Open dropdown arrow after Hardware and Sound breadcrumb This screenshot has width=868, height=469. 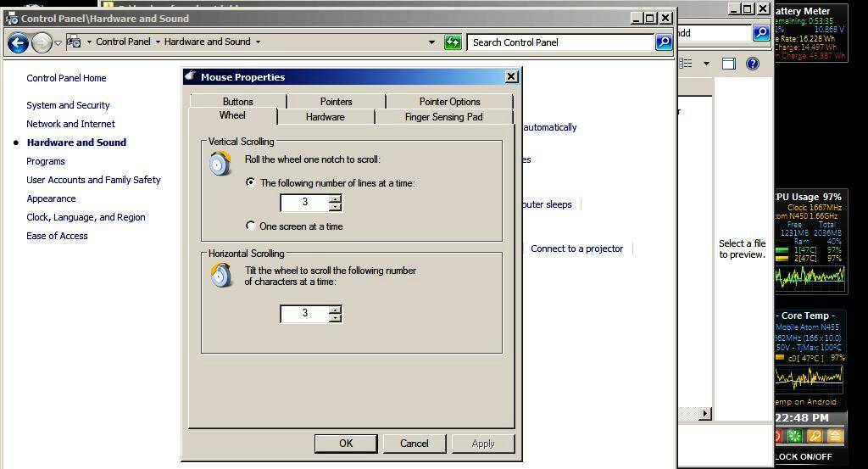[258, 42]
